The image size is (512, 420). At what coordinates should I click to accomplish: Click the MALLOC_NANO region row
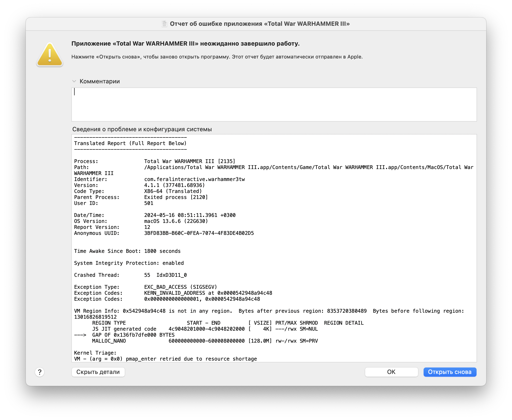205,341
